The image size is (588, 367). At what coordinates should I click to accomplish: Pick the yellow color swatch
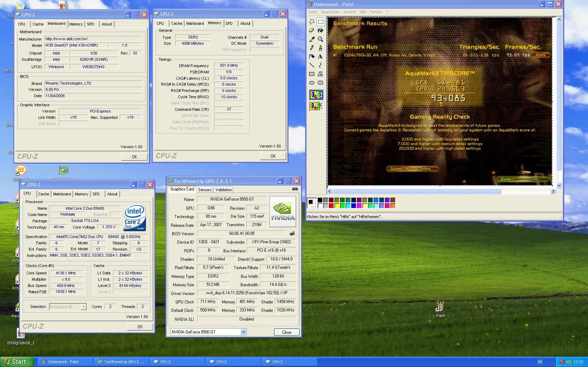pos(337,206)
